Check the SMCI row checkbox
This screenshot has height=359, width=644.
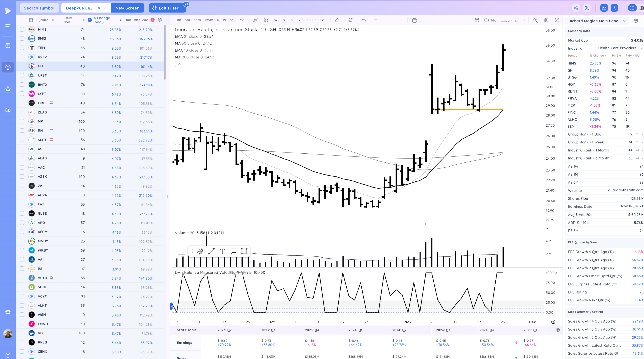click(x=22, y=38)
